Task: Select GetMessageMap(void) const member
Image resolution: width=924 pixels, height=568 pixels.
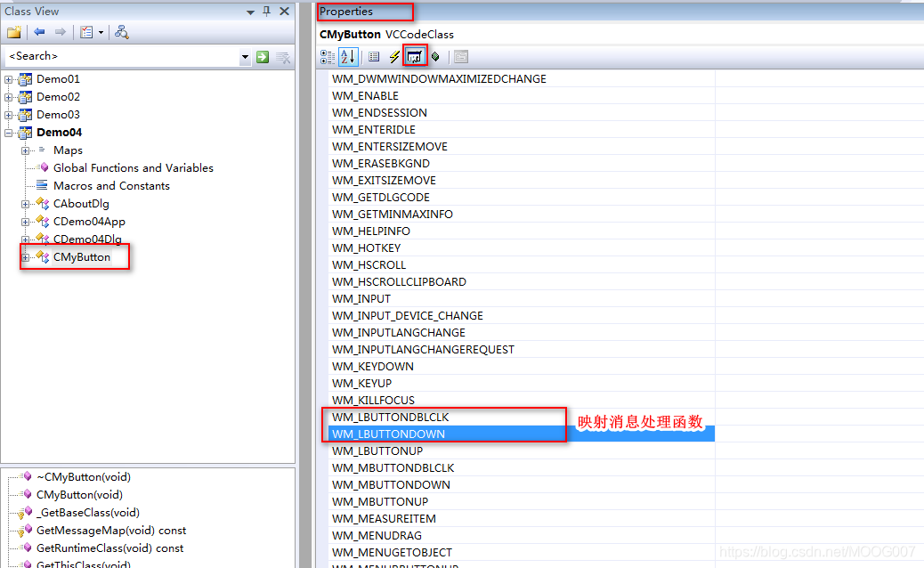Action: coord(110,531)
